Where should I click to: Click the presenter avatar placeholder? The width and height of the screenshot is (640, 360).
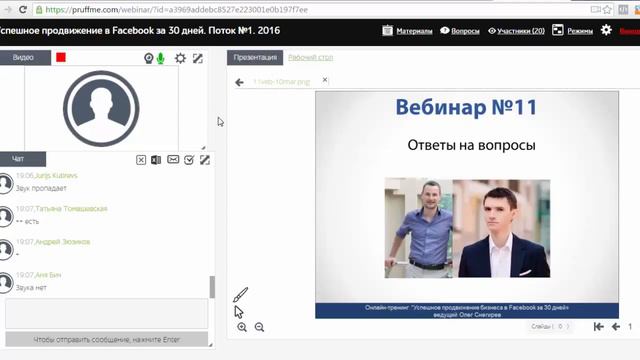[x=101, y=109]
